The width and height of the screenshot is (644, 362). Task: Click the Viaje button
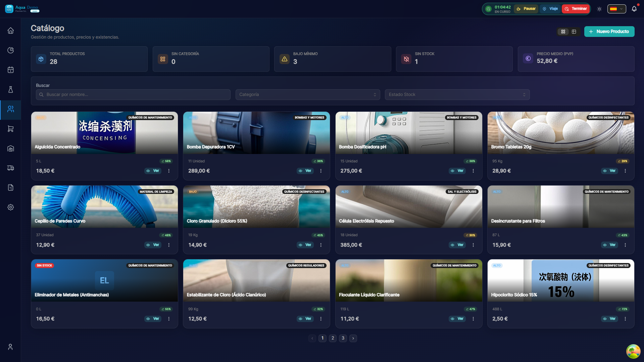pos(550,9)
